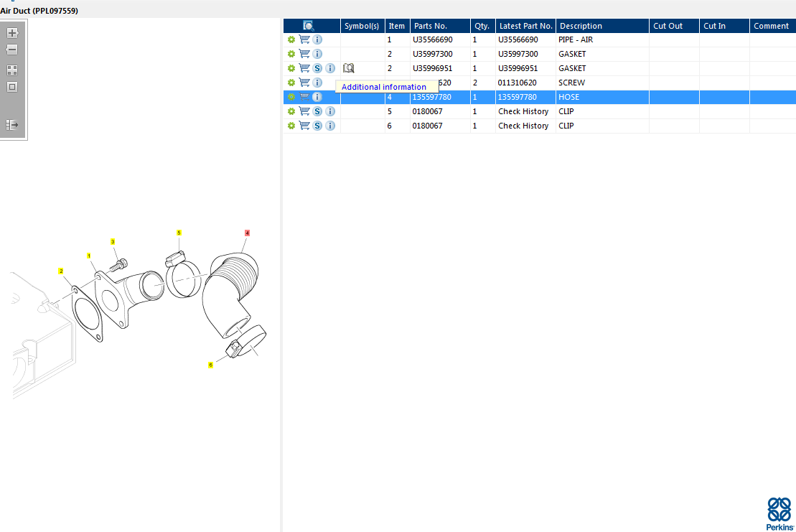796x532 pixels.
Task: Click the PIPE - AIR description
Action: click(x=576, y=39)
